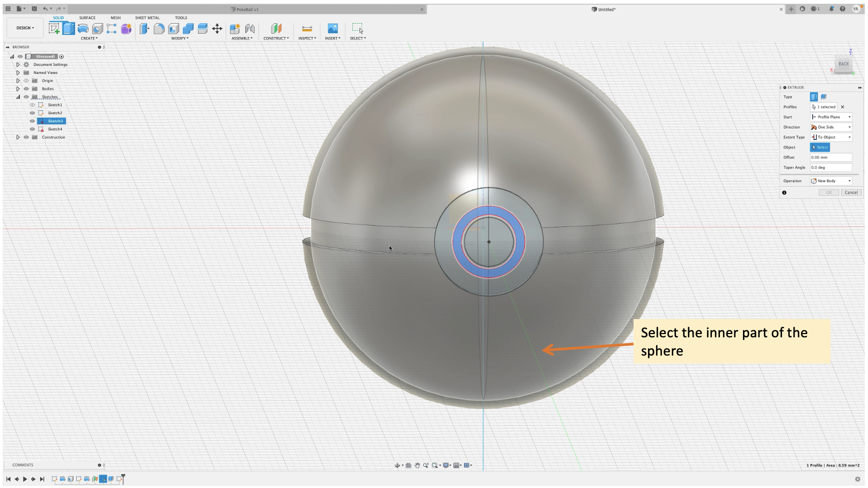This screenshot has height=488, width=868.
Task: Click the Undo arrow
Action: tap(45, 9)
